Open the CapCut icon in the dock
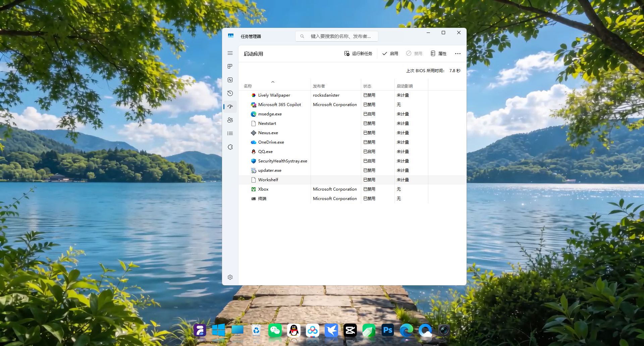The height and width of the screenshot is (346, 644). tap(350, 331)
